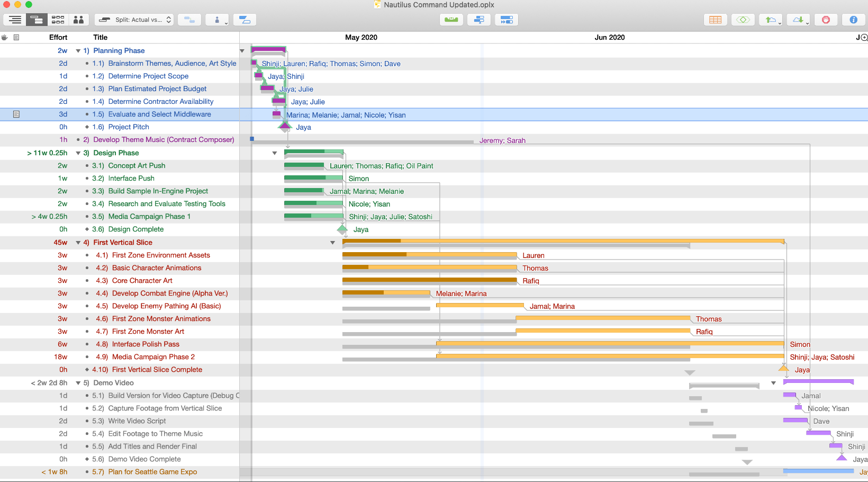Open the resources view with two-person icon

78,20
